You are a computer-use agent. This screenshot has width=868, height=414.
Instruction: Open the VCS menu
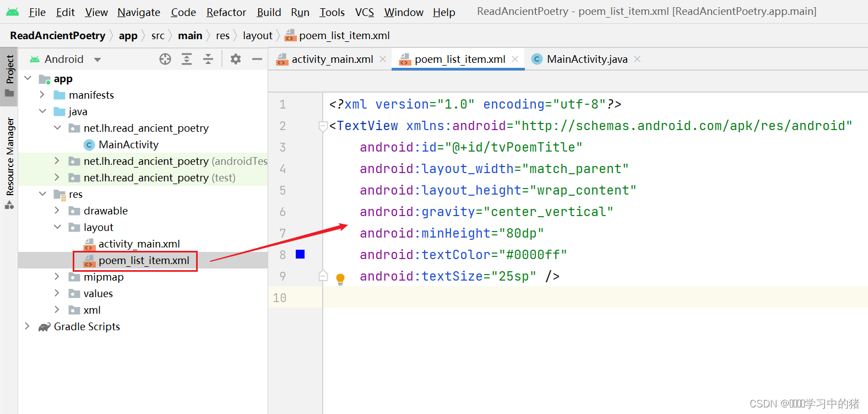[x=364, y=12]
